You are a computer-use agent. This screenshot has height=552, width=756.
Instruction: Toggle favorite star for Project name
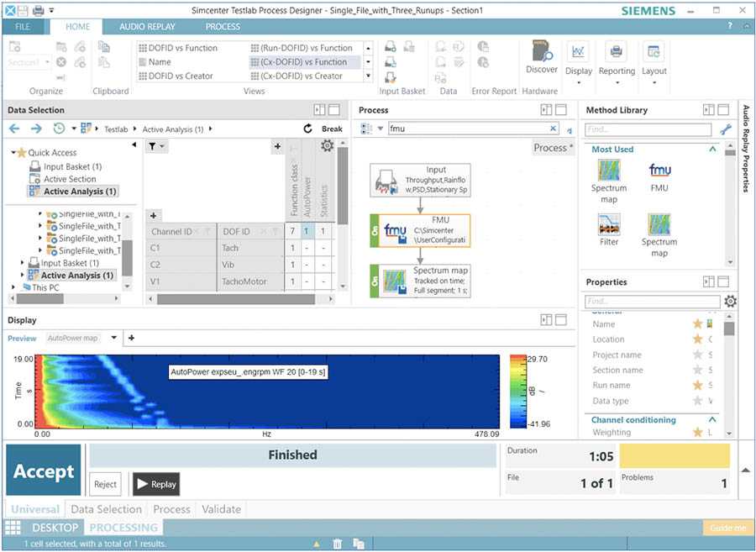(697, 355)
